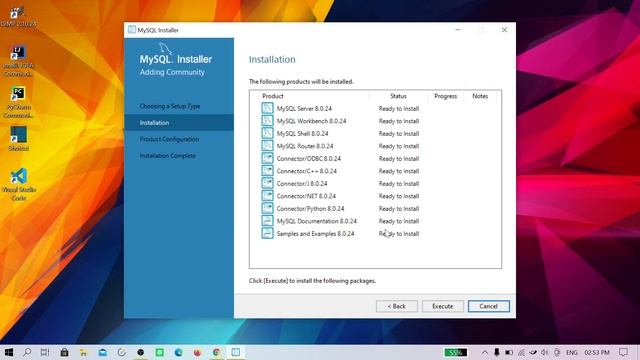The image size is (640, 360).
Task: Open the PyCharm Community desktop shortcut
Action: click(18, 102)
